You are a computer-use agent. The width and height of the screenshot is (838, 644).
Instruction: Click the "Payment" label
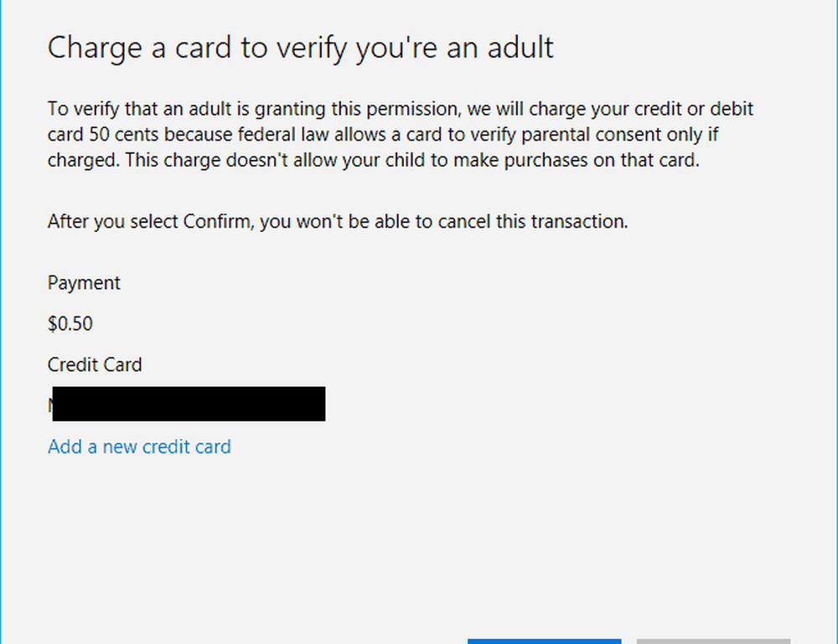point(84,283)
